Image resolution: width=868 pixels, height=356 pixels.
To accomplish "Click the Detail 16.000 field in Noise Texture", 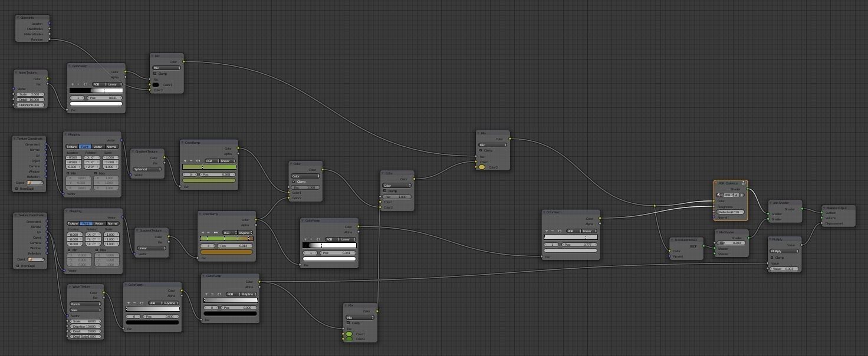I will 31,100.
